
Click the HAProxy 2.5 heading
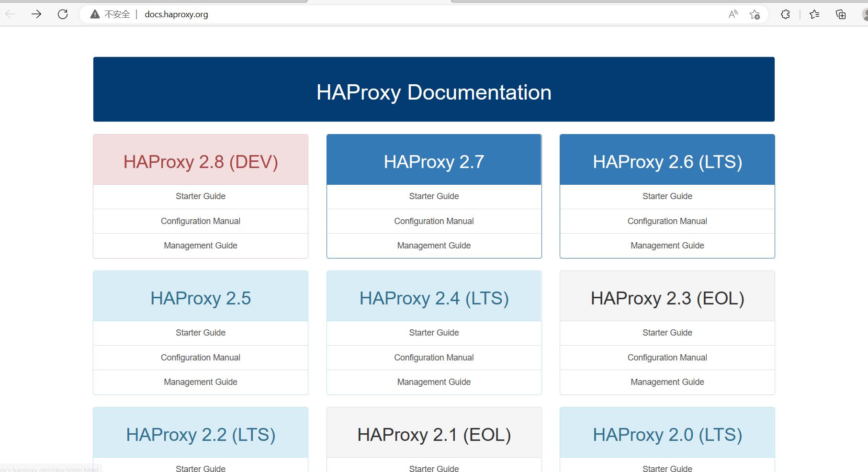click(201, 298)
